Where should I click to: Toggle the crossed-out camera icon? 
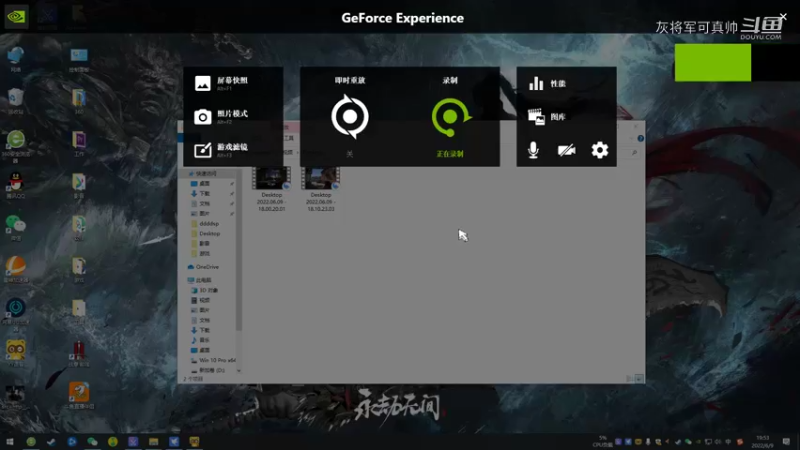tap(566, 150)
